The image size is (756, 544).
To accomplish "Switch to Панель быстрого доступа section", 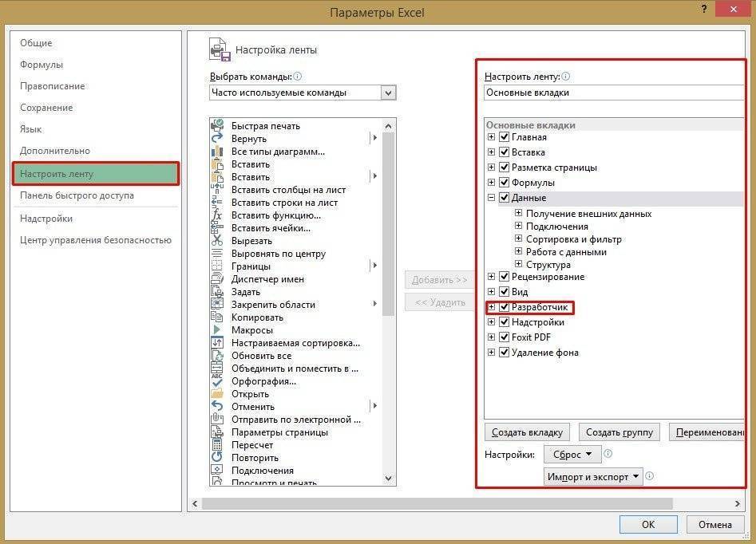I will pyautogui.click(x=77, y=195).
